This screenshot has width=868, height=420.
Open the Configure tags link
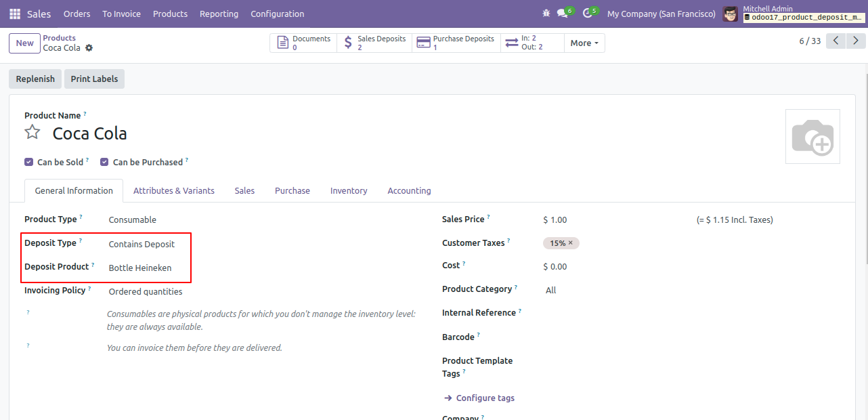(x=479, y=398)
